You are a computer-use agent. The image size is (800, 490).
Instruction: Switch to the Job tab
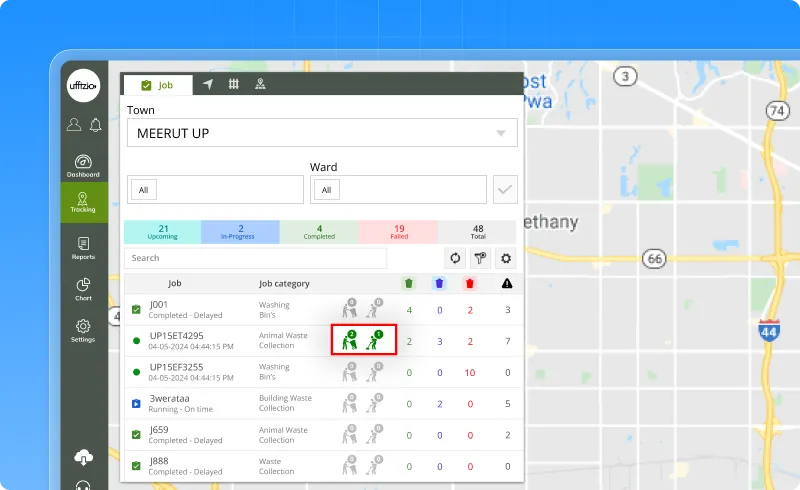click(157, 86)
